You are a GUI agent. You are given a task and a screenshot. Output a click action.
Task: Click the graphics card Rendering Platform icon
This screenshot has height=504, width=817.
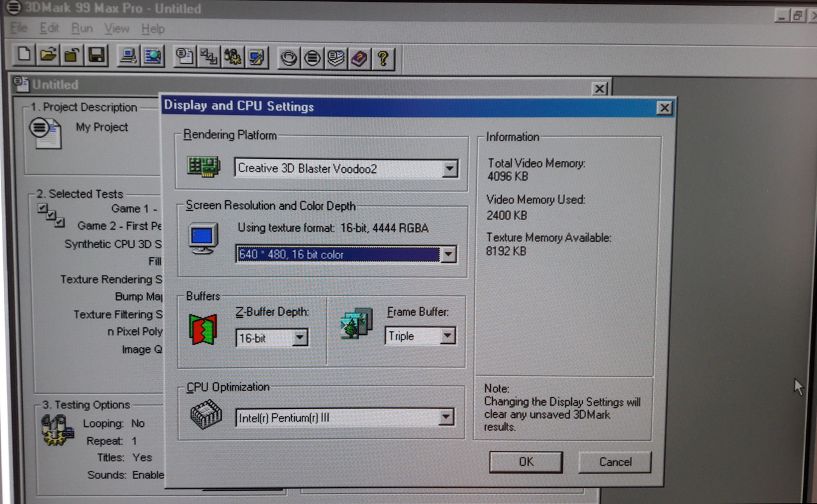[203, 167]
